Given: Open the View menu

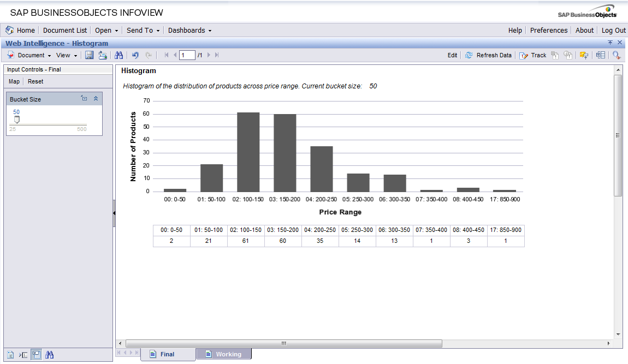Looking at the screenshot, I should tap(64, 55).
